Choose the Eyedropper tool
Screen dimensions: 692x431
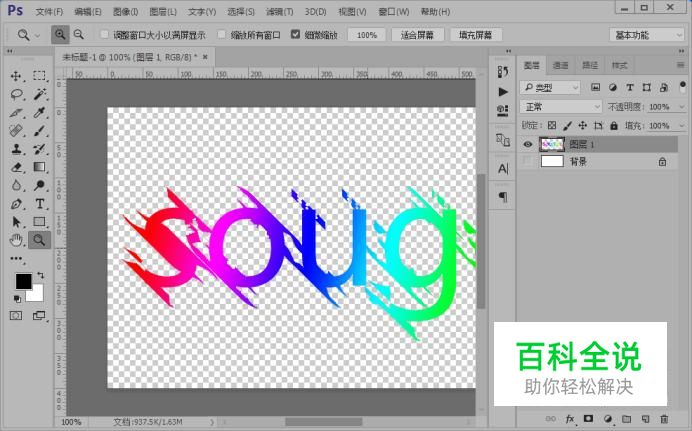click(40, 112)
